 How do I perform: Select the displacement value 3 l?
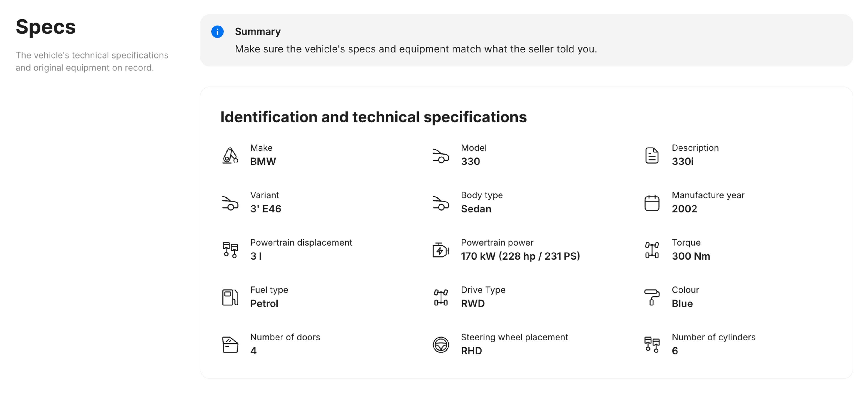pyautogui.click(x=256, y=256)
